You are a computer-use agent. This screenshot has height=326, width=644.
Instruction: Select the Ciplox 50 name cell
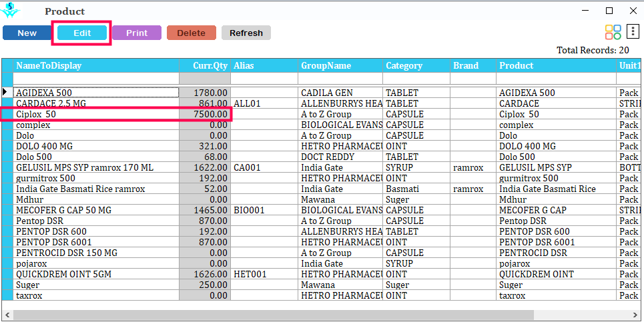[96, 114]
